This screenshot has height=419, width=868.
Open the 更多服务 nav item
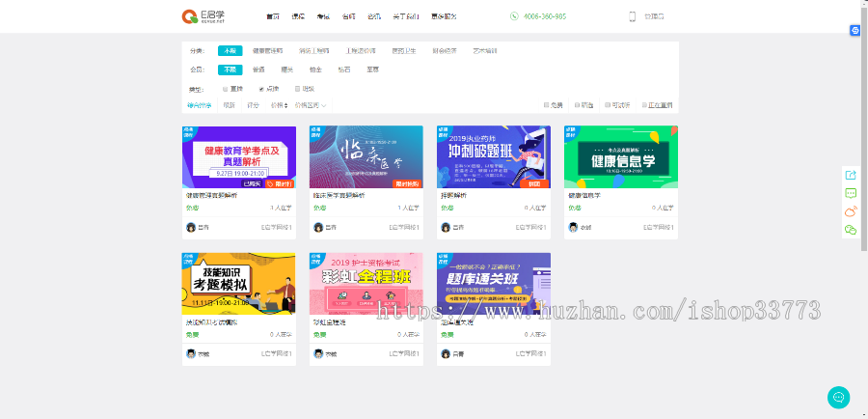(x=444, y=16)
